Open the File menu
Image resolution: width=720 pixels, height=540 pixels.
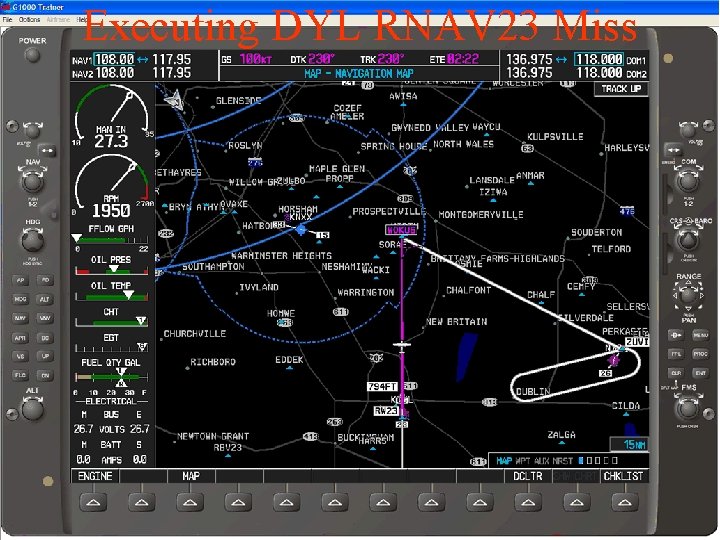[7, 20]
